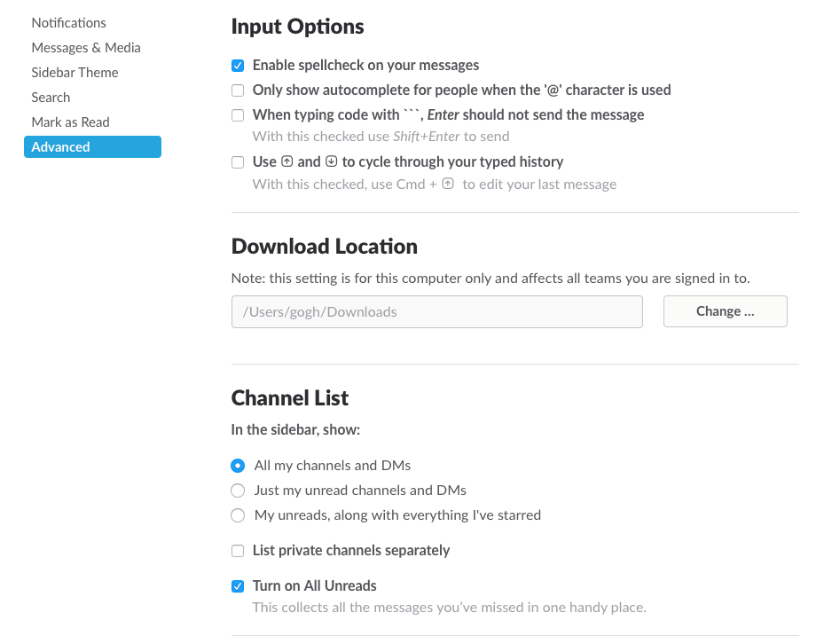Click the download location note text
Screen dimensions: 824x644
click(490, 279)
